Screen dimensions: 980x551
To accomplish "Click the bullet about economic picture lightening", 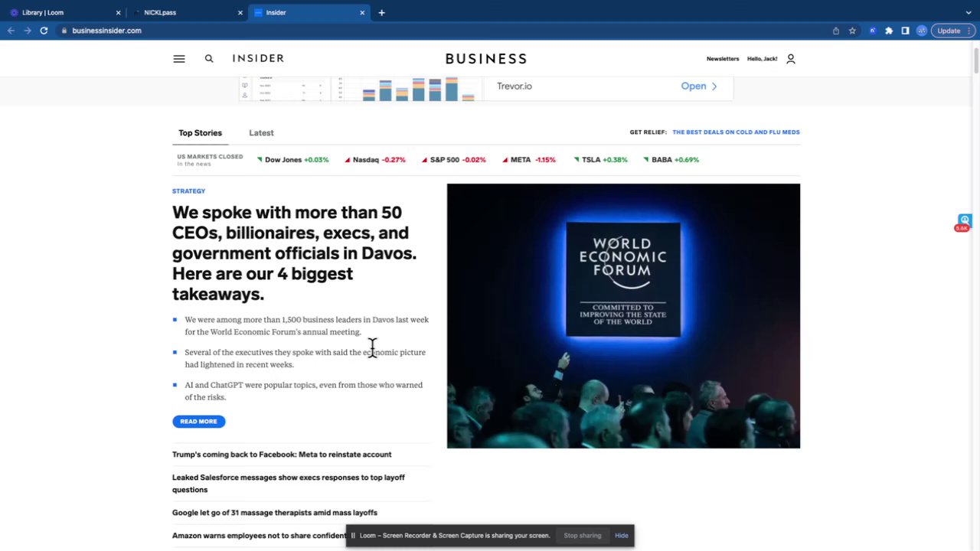I will pos(305,359).
